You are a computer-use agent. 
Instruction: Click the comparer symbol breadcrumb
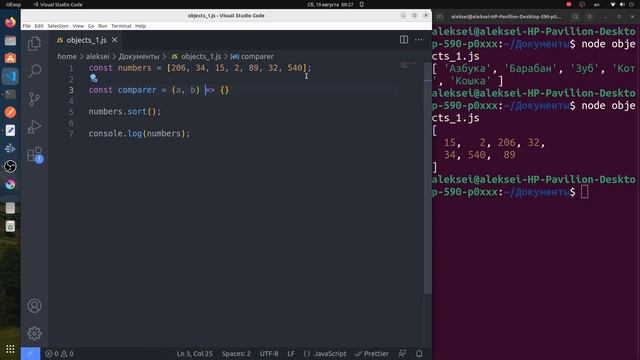point(252,56)
